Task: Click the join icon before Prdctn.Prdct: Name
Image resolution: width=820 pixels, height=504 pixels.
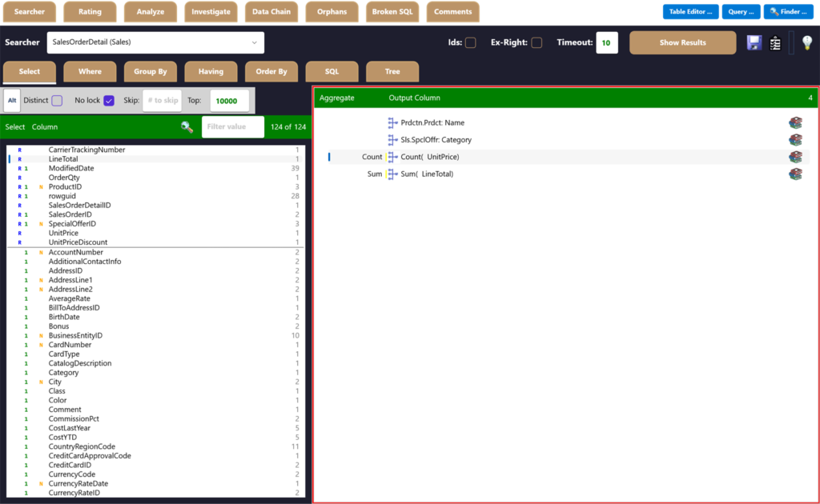Action: tap(392, 122)
